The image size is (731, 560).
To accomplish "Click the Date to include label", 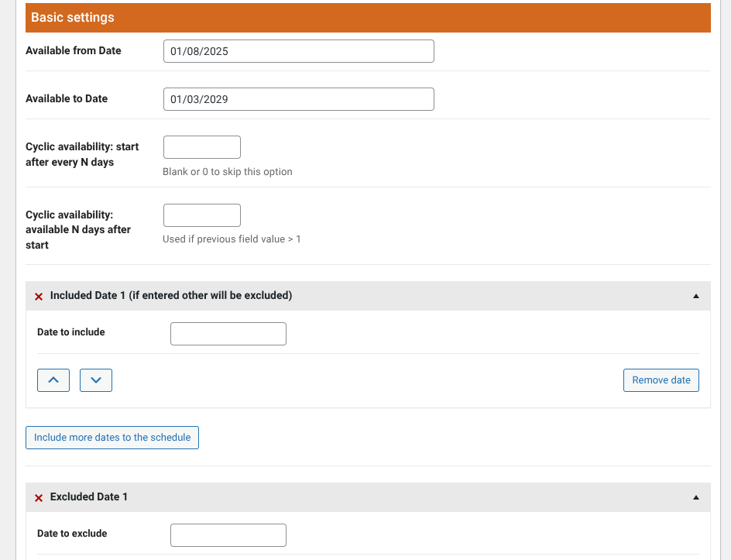I will click(71, 332).
